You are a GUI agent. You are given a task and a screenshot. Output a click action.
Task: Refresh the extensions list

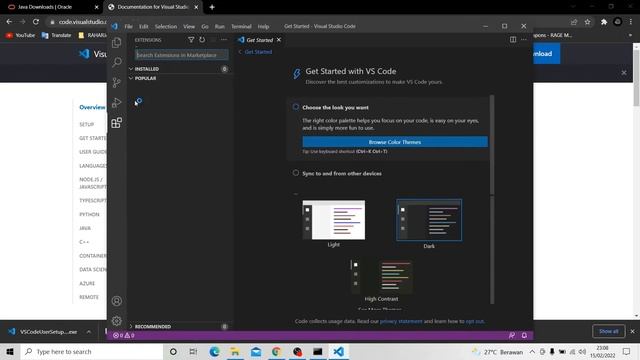click(202, 40)
